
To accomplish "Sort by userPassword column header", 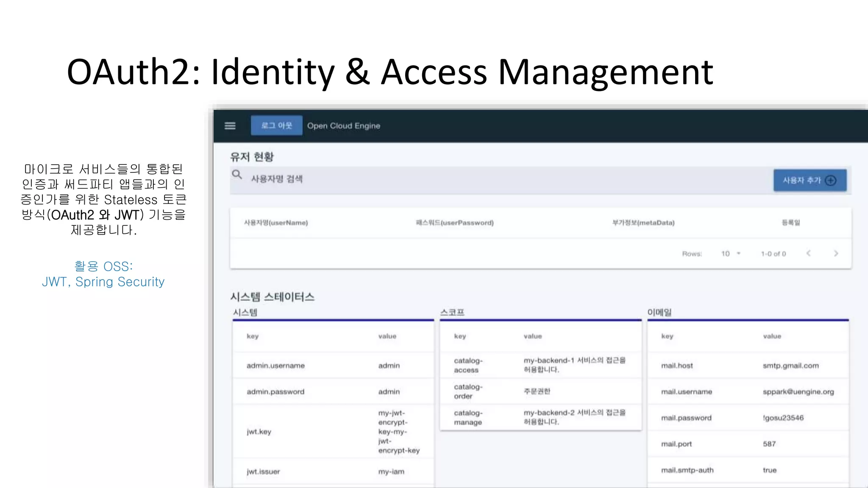I will [454, 223].
